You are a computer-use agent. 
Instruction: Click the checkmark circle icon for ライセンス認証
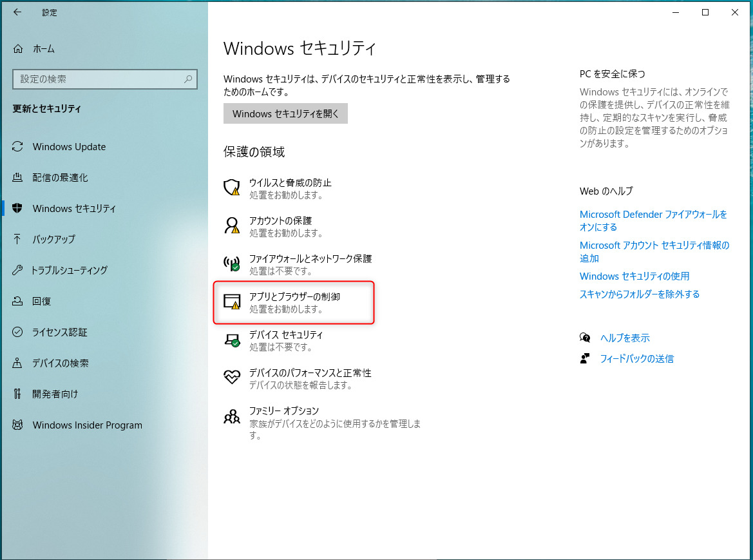[17, 332]
